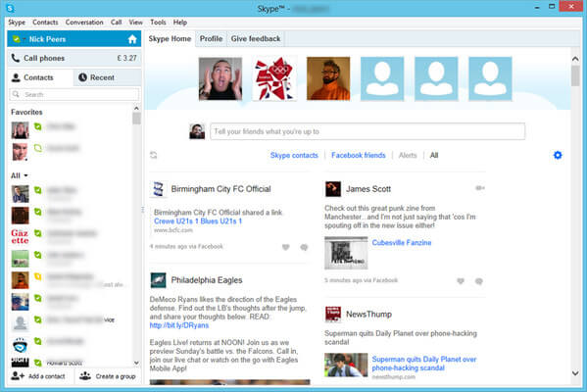Click the Call phones credit amount £3.27

coord(127,58)
